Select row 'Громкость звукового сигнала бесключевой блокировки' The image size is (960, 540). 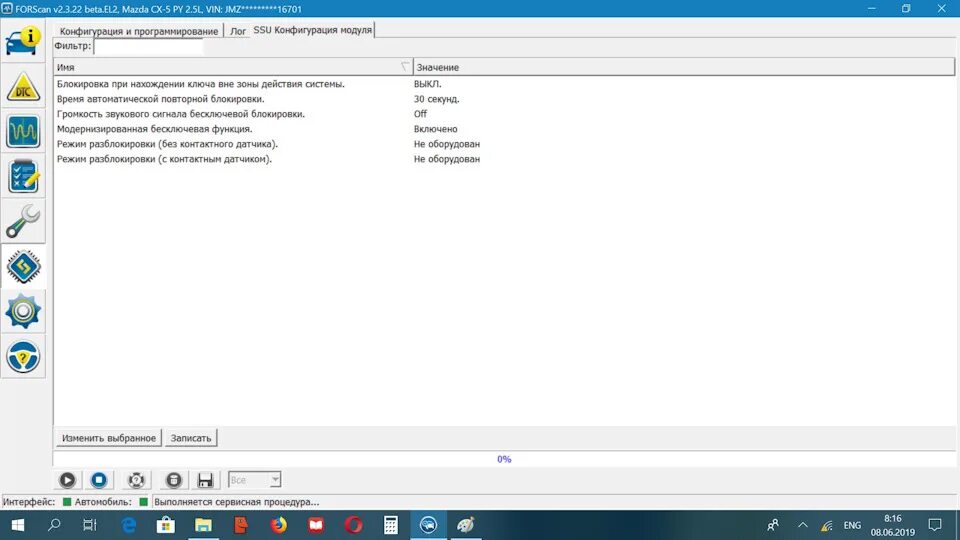pos(504,114)
